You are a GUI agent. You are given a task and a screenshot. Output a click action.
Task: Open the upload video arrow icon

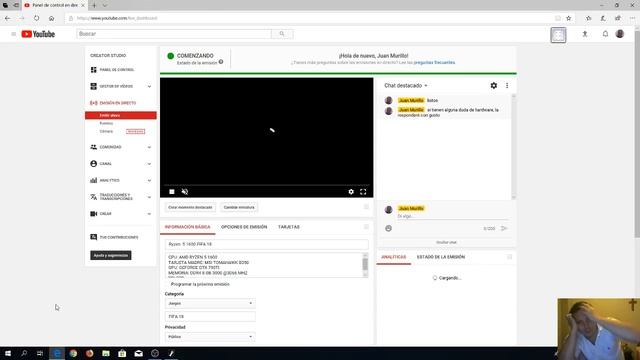(x=584, y=34)
